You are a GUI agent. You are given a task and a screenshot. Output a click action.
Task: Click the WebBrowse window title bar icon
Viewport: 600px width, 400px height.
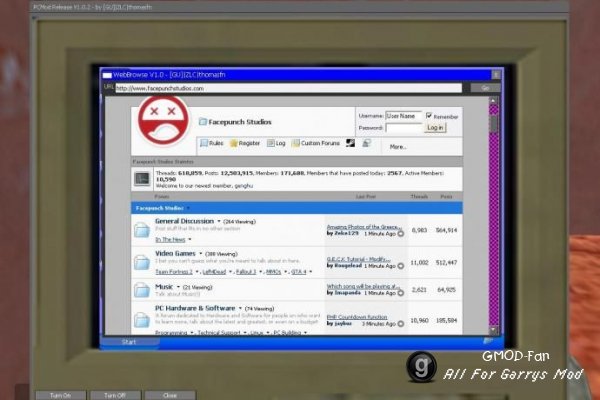(107, 75)
